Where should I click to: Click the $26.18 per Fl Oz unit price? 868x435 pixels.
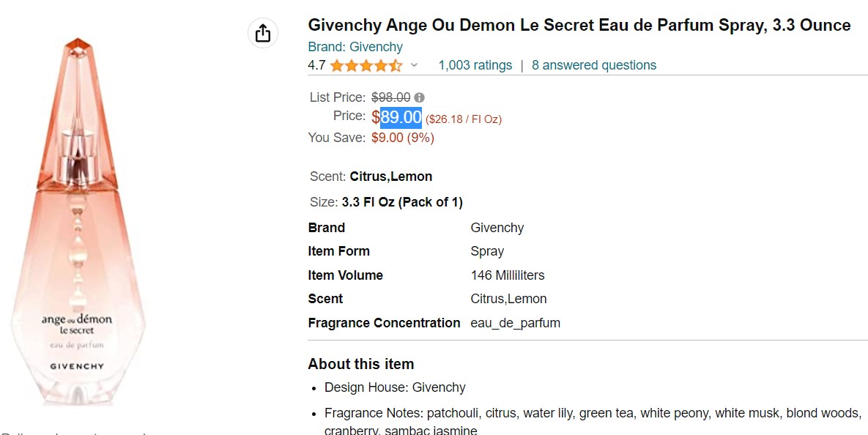pyautogui.click(x=464, y=119)
